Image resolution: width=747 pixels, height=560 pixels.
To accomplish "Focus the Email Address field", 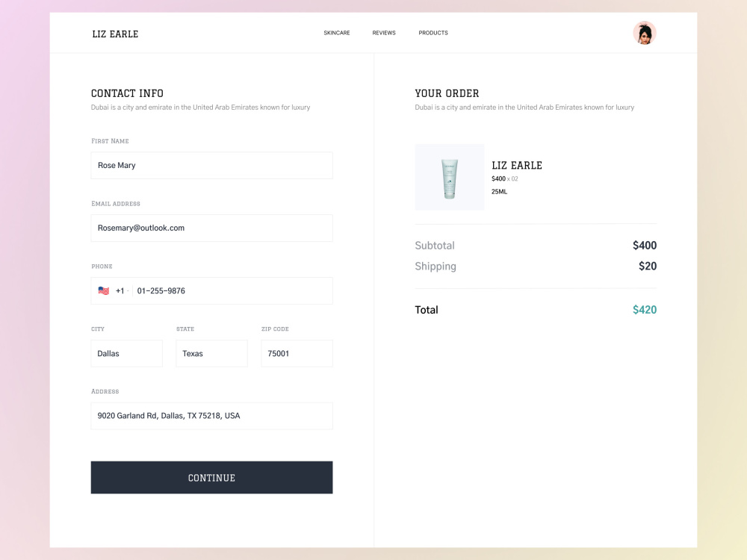I will [x=211, y=228].
